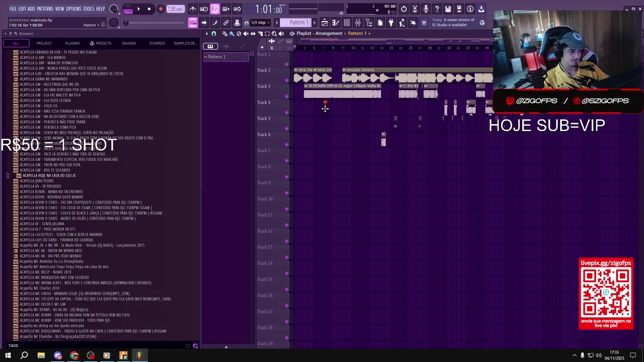The height and width of the screenshot is (362, 644).
Task: Arm the red Record button
Action: tap(160, 9)
